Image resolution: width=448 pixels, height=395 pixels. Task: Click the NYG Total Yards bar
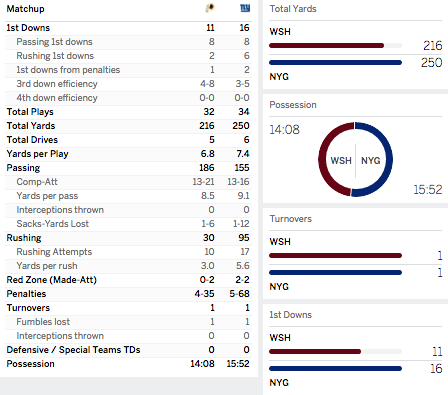click(335, 62)
